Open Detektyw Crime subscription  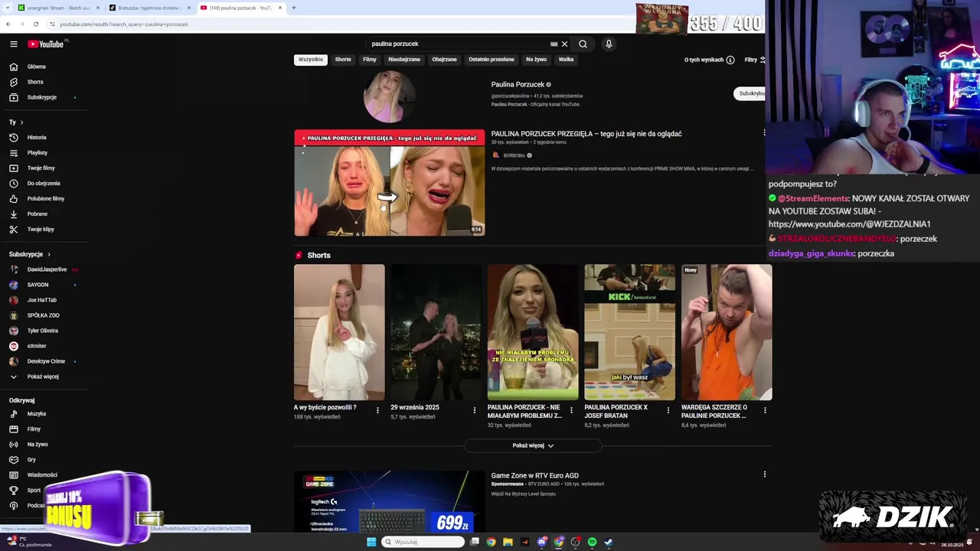click(x=46, y=361)
